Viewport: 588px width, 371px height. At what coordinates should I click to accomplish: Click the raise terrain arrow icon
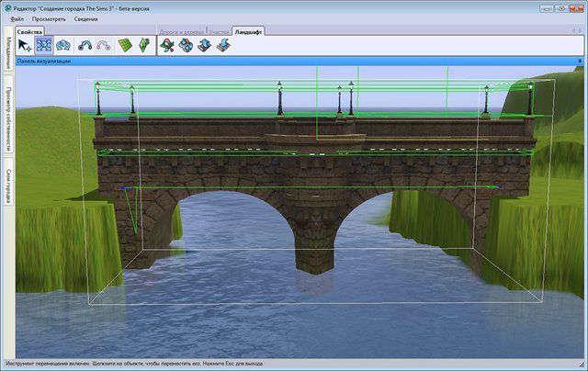tap(205, 46)
